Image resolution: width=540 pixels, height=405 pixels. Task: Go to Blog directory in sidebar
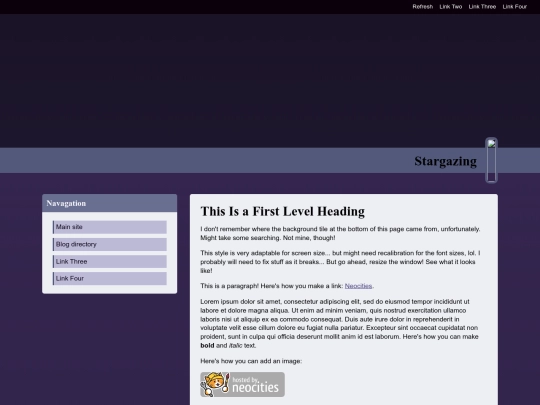click(x=110, y=244)
